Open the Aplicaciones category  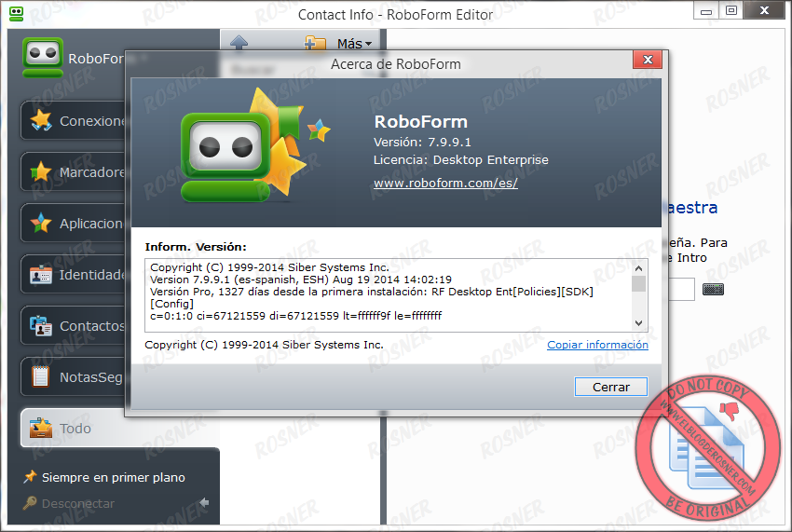[x=73, y=224]
